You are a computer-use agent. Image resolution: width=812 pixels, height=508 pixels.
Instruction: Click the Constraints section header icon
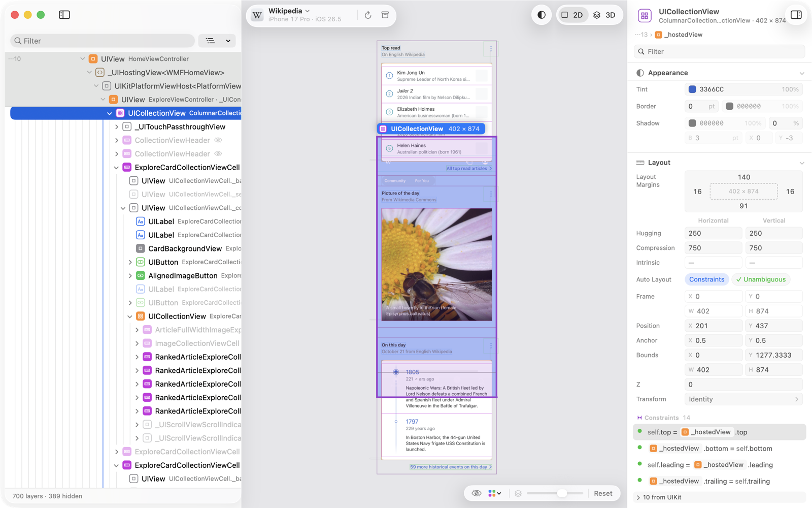pyautogui.click(x=639, y=418)
